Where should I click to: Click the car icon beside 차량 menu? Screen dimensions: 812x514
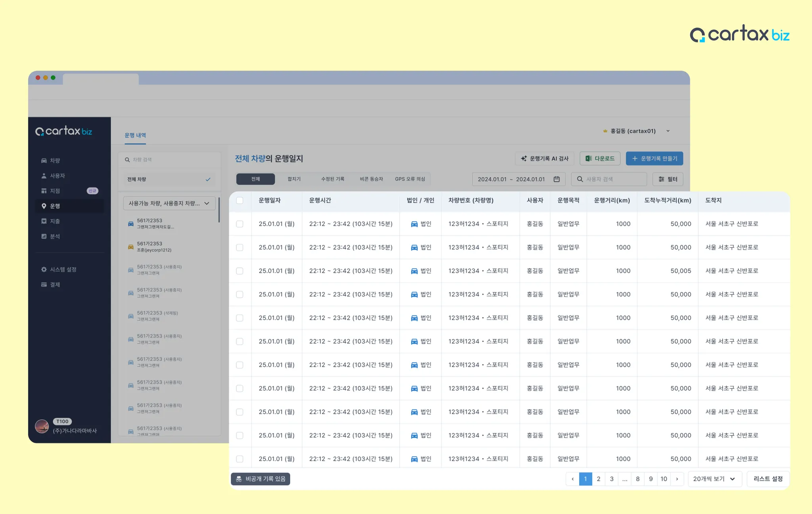44,161
